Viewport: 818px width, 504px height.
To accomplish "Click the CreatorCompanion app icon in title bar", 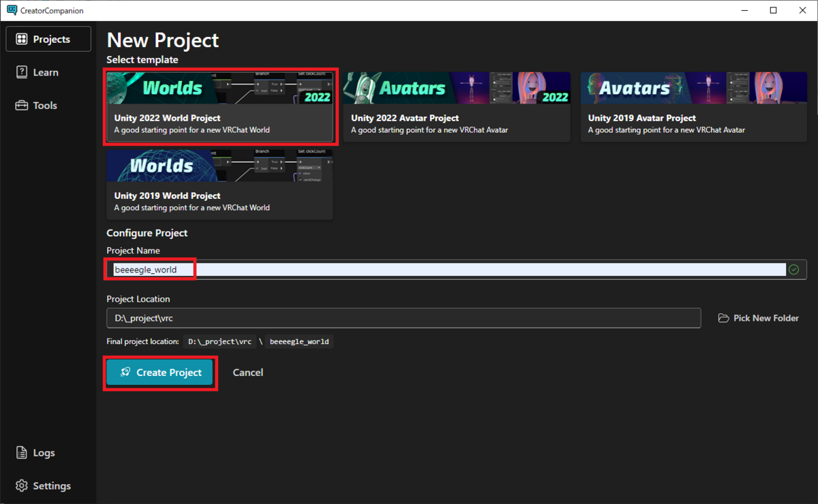I will click(x=12, y=10).
